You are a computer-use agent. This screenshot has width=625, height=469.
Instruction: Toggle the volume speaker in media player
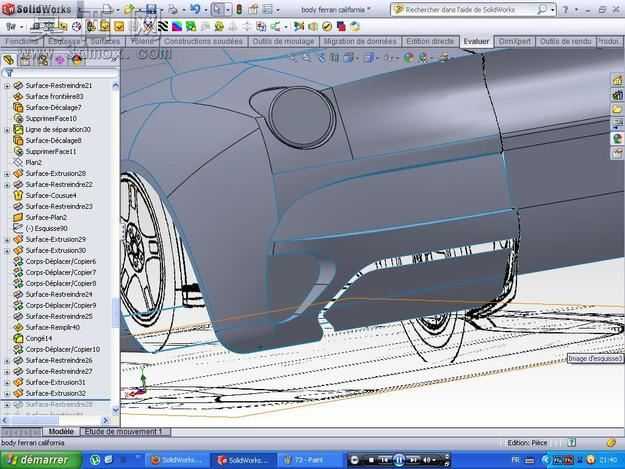(426, 460)
